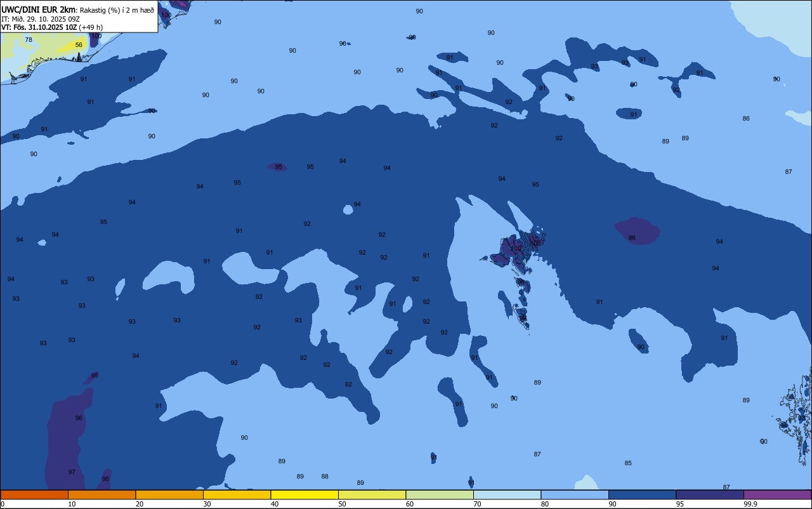Click the 20–30 amber legend swatch
Screen dimensions: 812x509
[169, 494]
